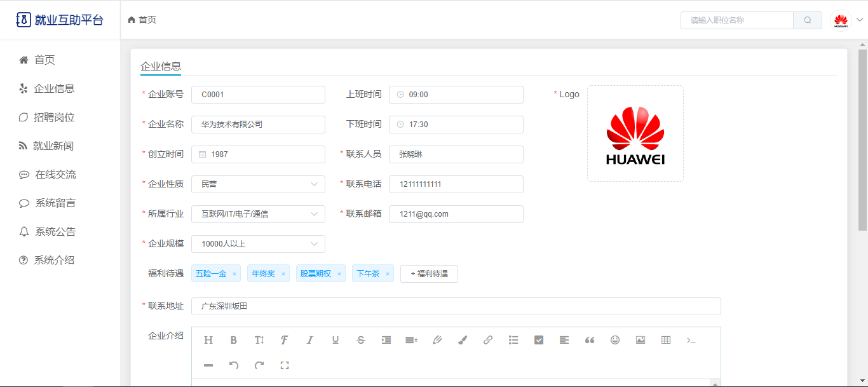868x387 pixels.
Task: Remove 五险一金 tag
Action: point(234,275)
